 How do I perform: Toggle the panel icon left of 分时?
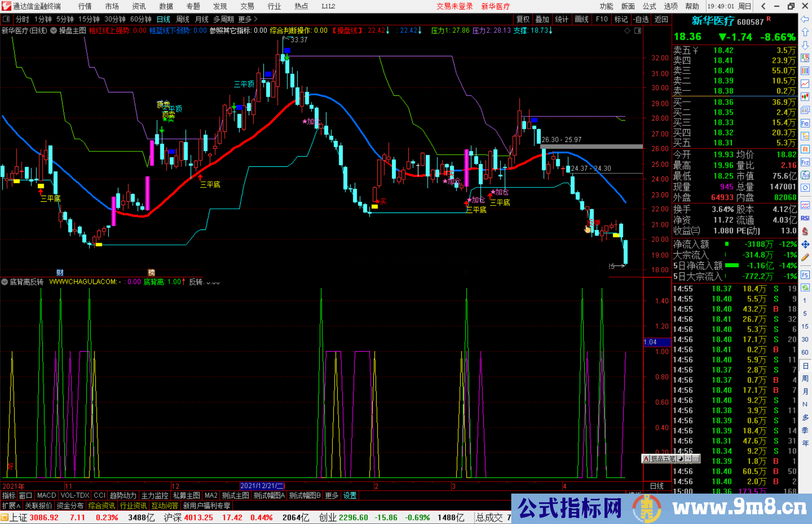pyautogui.click(x=6, y=19)
